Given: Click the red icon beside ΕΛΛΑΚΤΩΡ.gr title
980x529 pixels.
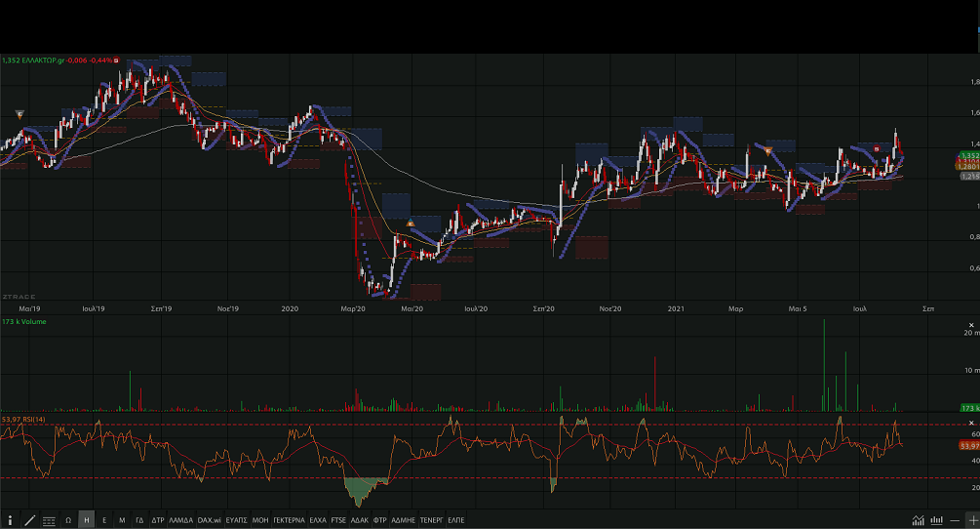Looking at the screenshot, I should (117, 60).
